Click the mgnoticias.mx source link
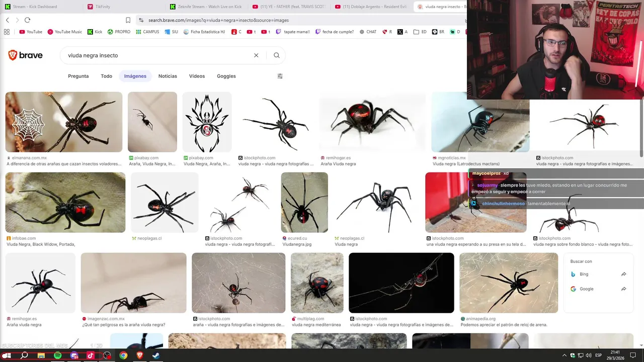The width and height of the screenshot is (644, 362). (x=452, y=158)
